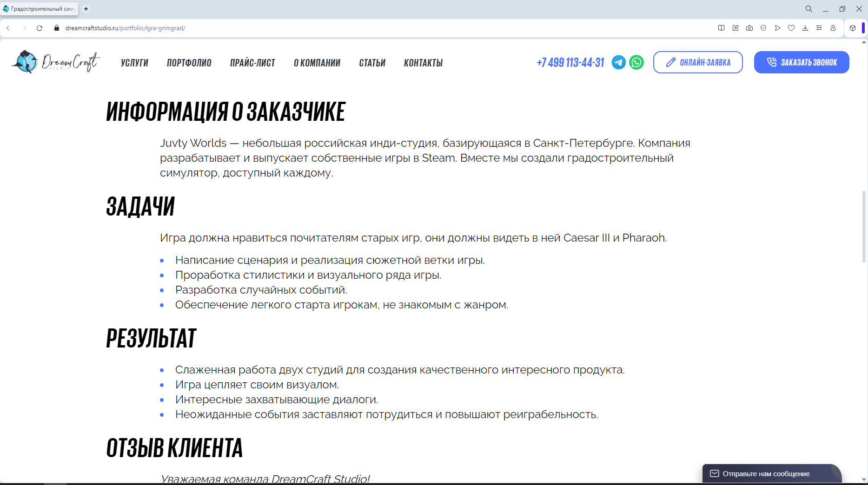
Task: Open the Портфолио menu item
Action: (189, 63)
